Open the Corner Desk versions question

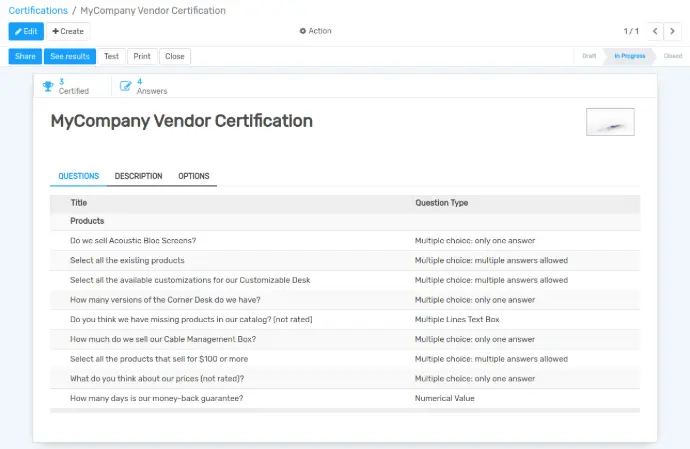[x=345, y=300]
